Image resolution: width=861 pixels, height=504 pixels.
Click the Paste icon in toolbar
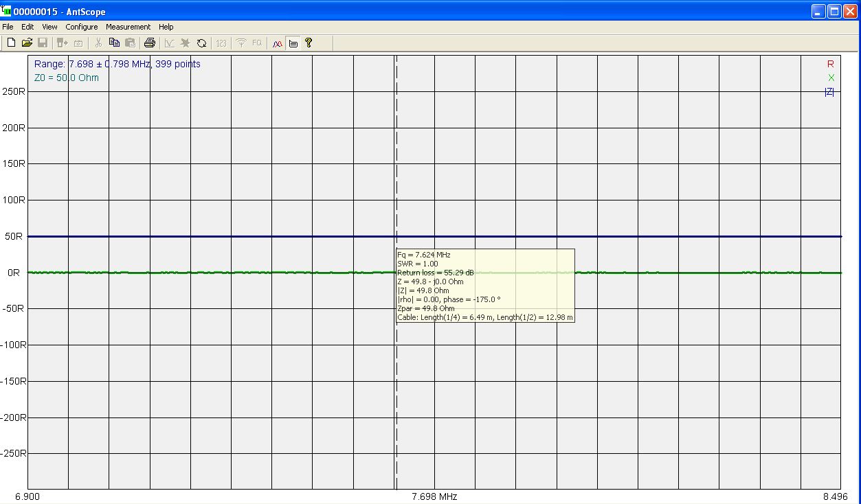pyautogui.click(x=130, y=43)
